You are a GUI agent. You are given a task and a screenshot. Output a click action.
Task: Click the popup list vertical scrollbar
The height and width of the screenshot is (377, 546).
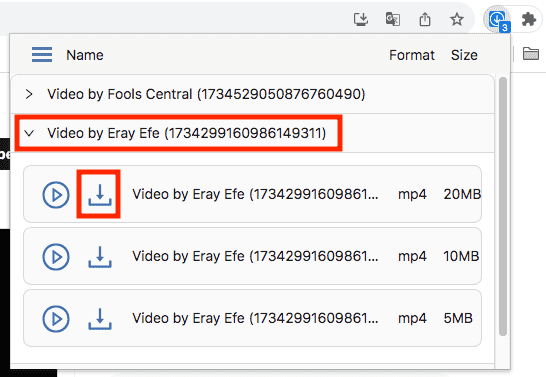tap(502, 207)
